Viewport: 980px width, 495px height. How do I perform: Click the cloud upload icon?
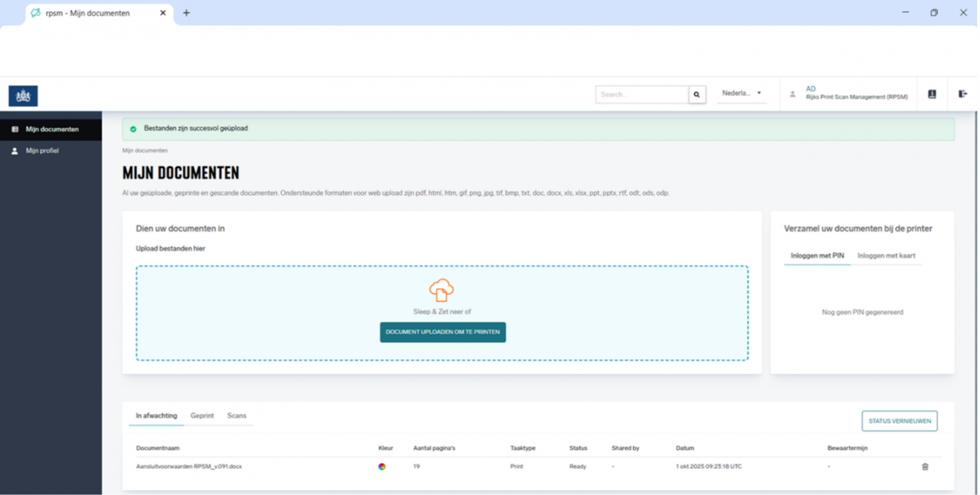(x=441, y=290)
